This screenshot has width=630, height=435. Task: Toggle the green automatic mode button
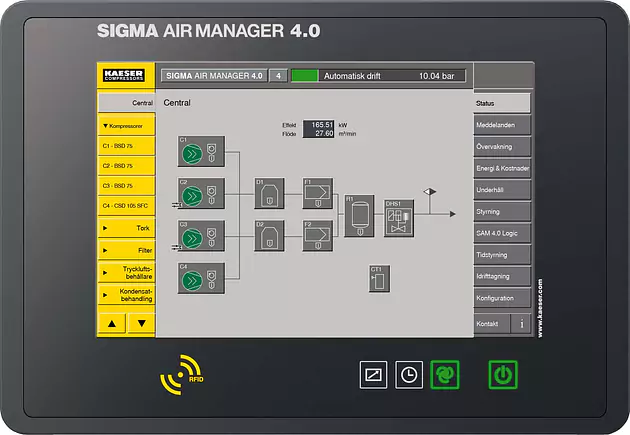point(444,374)
